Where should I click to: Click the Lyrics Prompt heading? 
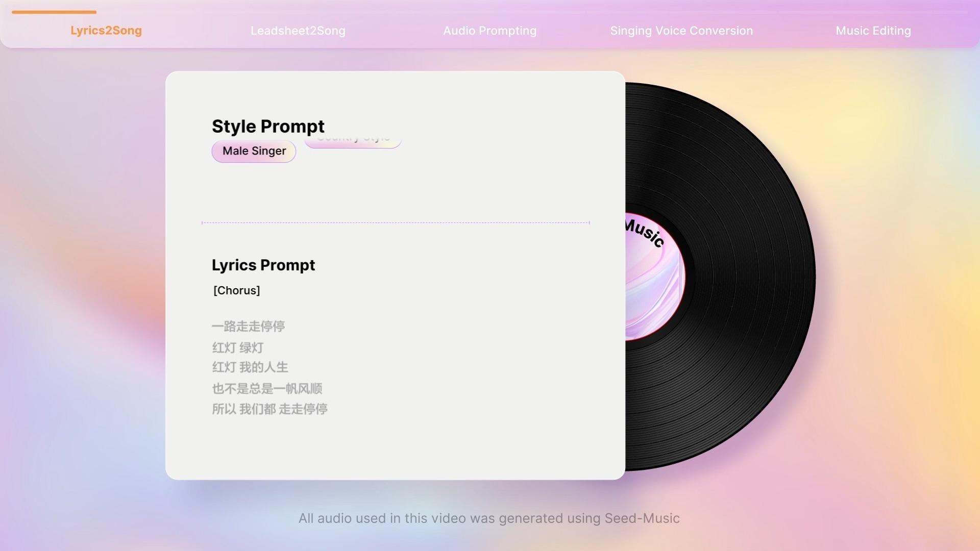[263, 265]
